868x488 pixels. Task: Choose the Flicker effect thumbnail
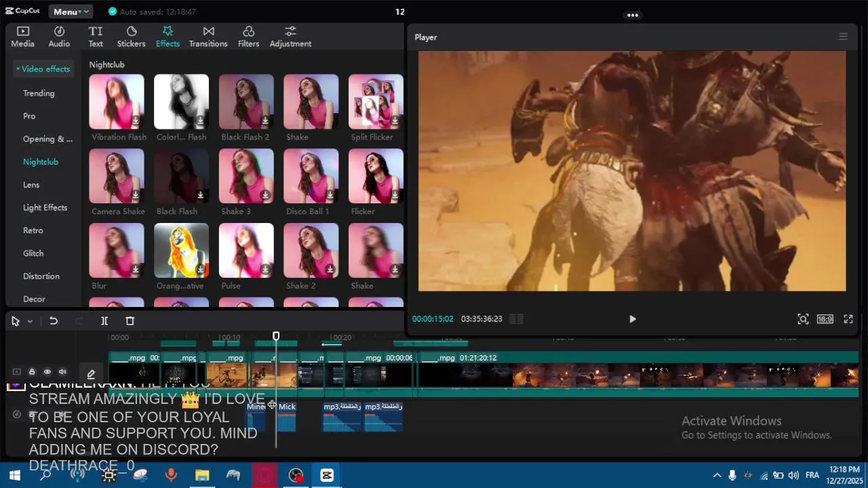pyautogui.click(x=376, y=176)
